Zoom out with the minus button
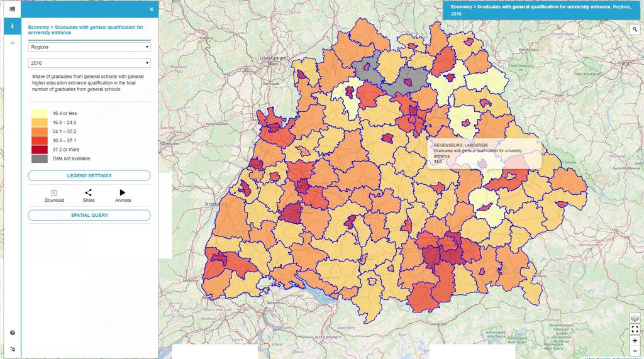 tap(635, 351)
